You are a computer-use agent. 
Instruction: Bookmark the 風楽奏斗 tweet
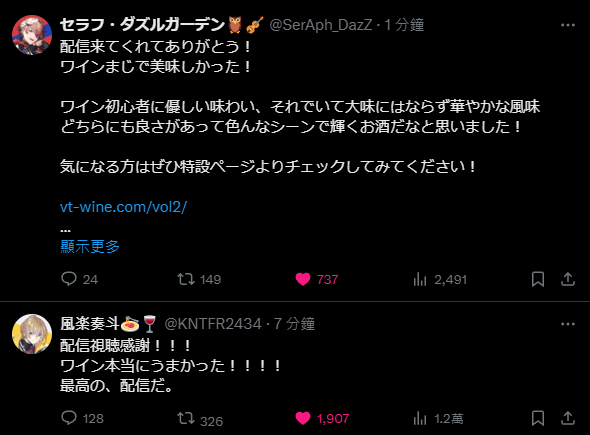pos(538,418)
